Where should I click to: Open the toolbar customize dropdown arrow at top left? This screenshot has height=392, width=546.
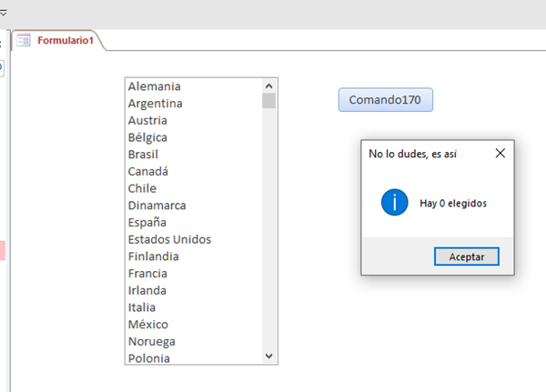(3, 14)
